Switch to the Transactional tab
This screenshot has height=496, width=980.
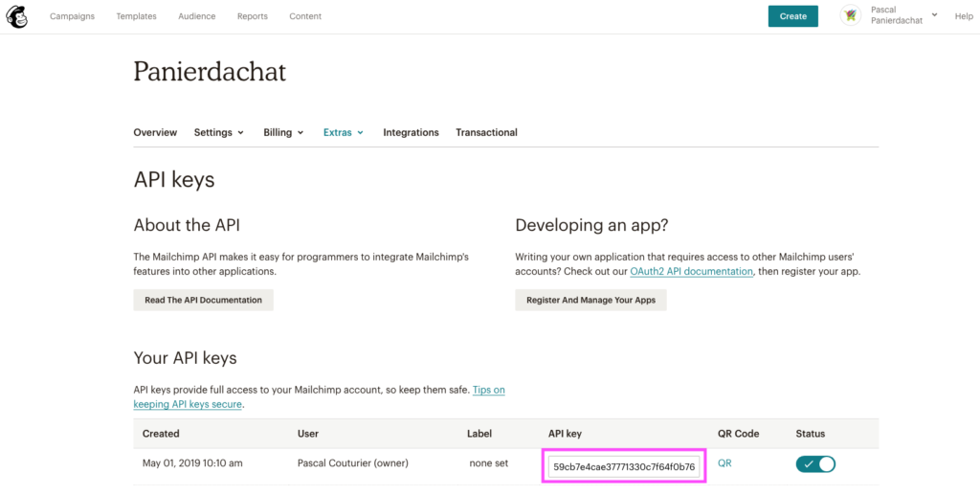click(x=486, y=132)
